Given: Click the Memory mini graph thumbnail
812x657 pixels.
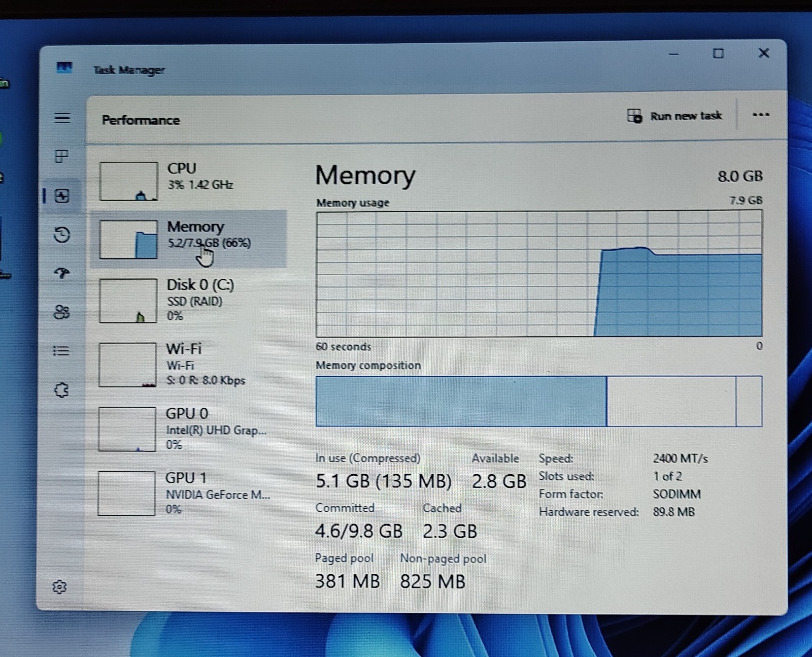Looking at the screenshot, I should coord(128,240).
